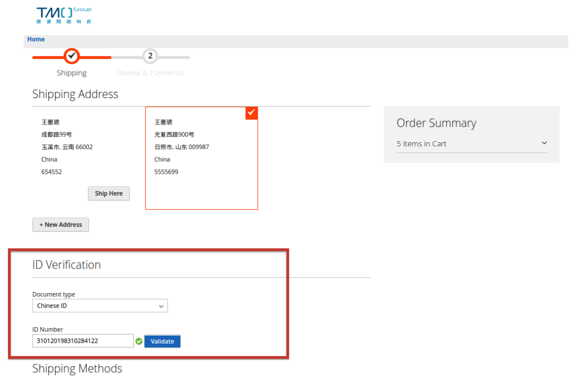
Task: Add a new address with + New Address
Action: (x=60, y=225)
